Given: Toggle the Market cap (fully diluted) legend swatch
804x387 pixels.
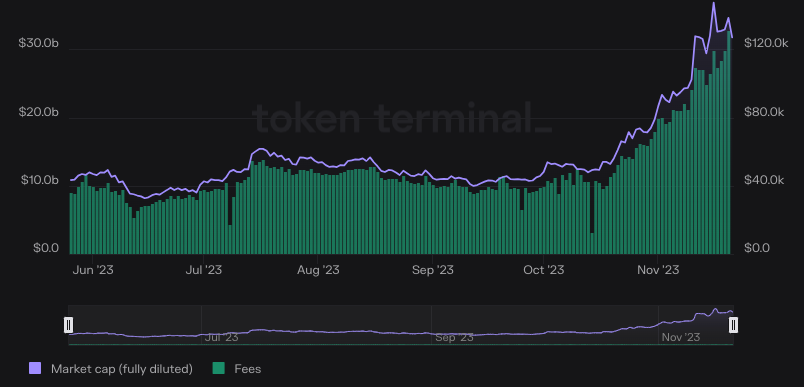Looking at the screenshot, I should (35, 368).
